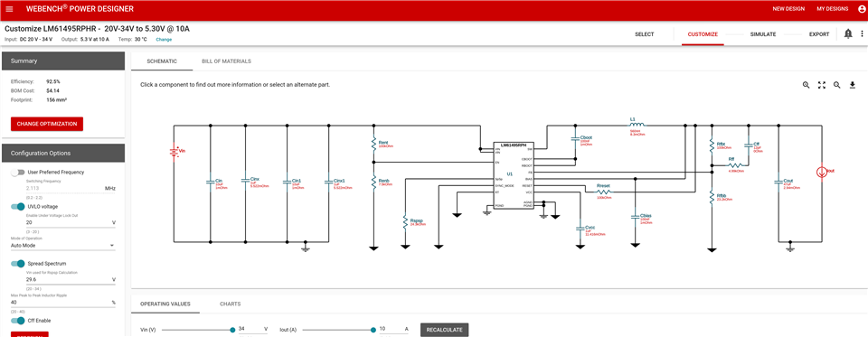Turn off the UVLO voltage switch
This screenshot has height=337, width=868.
point(18,206)
